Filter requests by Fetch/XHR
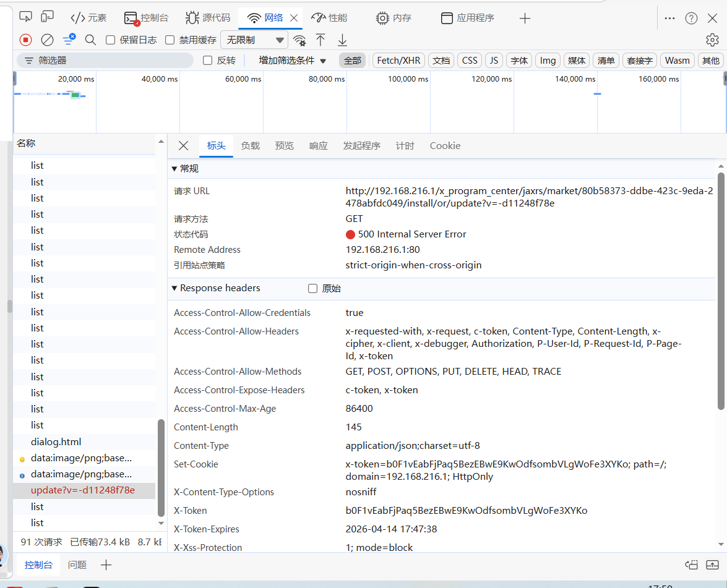Viewport: 727px width, 588px height. 398,61
